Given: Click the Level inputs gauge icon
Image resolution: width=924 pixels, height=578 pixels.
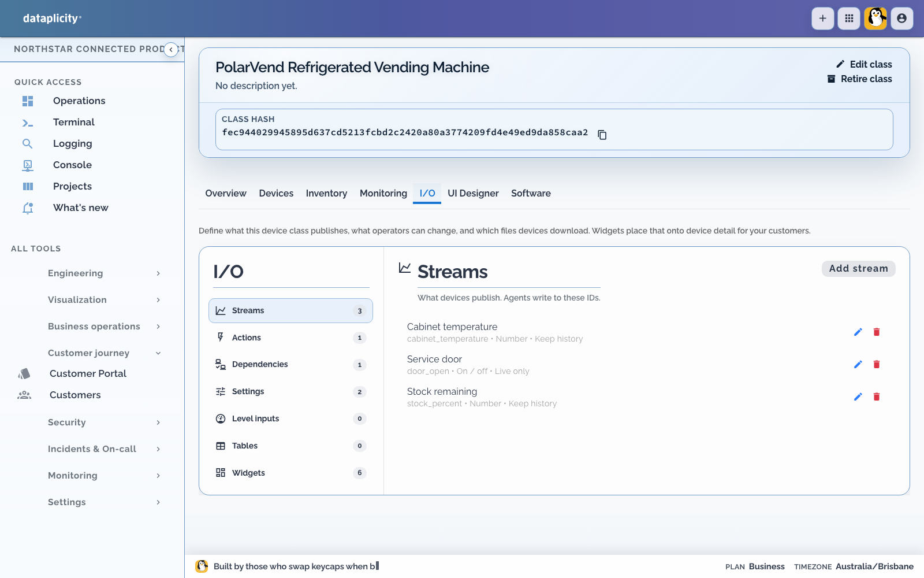Looking at the screenshot, I should point(221,419).
